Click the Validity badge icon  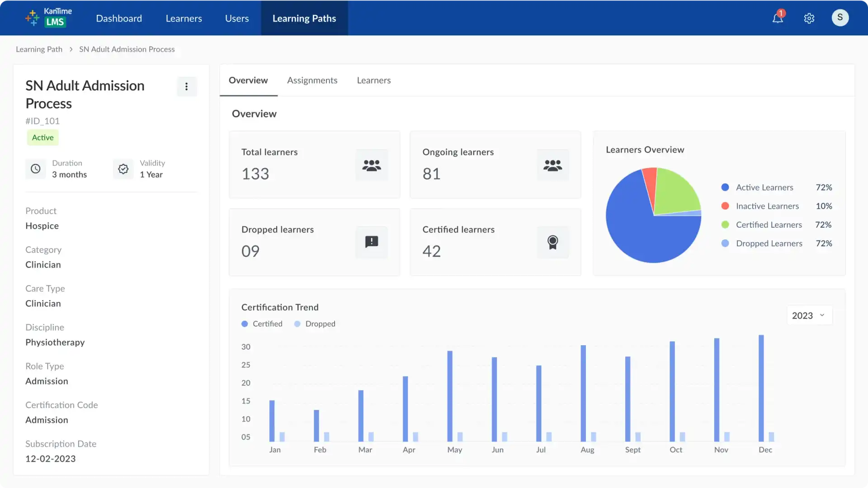point(123,169)
